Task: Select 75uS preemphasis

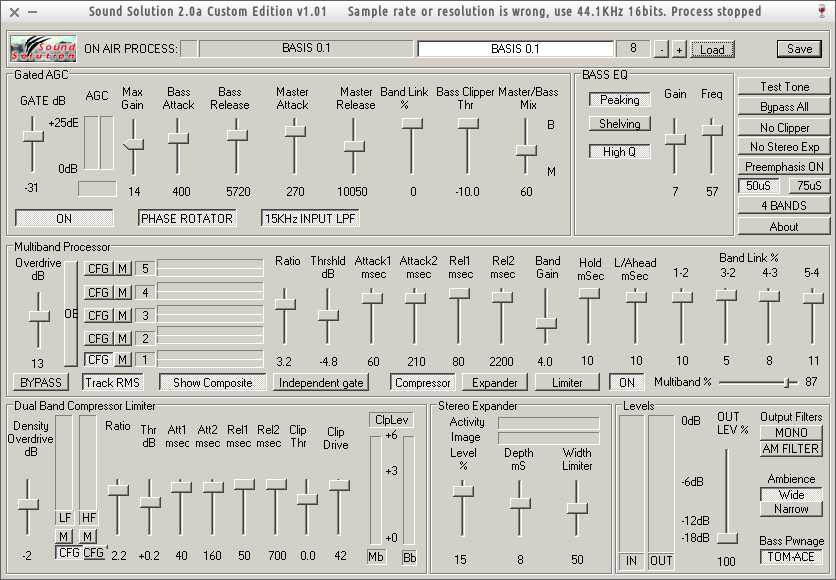Action: [x=809, y=186]
